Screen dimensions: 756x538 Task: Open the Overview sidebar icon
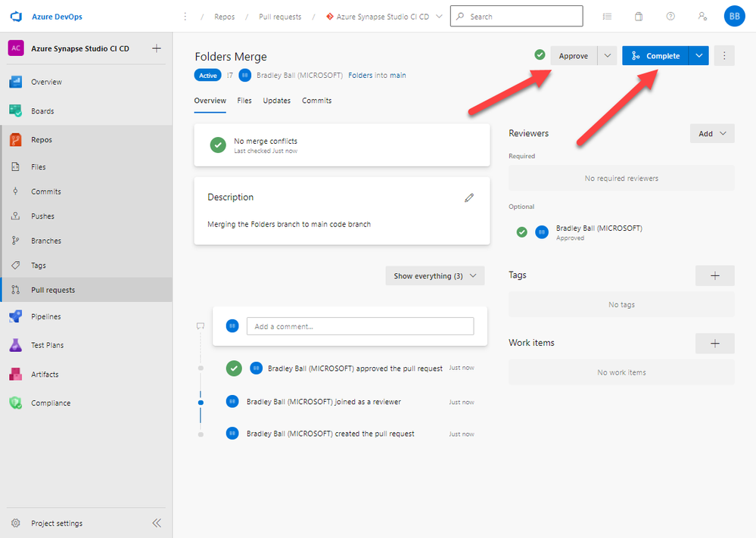coord(15,82)
